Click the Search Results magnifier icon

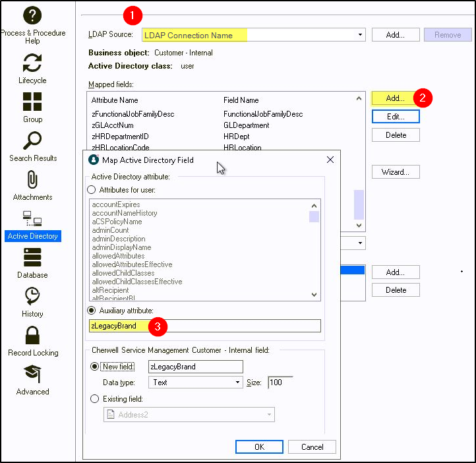(32, 140)
